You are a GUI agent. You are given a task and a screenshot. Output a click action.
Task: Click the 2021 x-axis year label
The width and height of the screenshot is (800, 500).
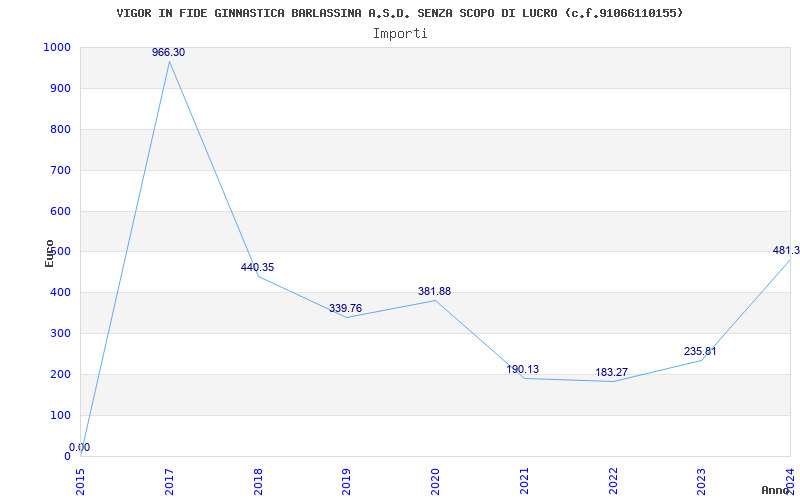[524, 482]
